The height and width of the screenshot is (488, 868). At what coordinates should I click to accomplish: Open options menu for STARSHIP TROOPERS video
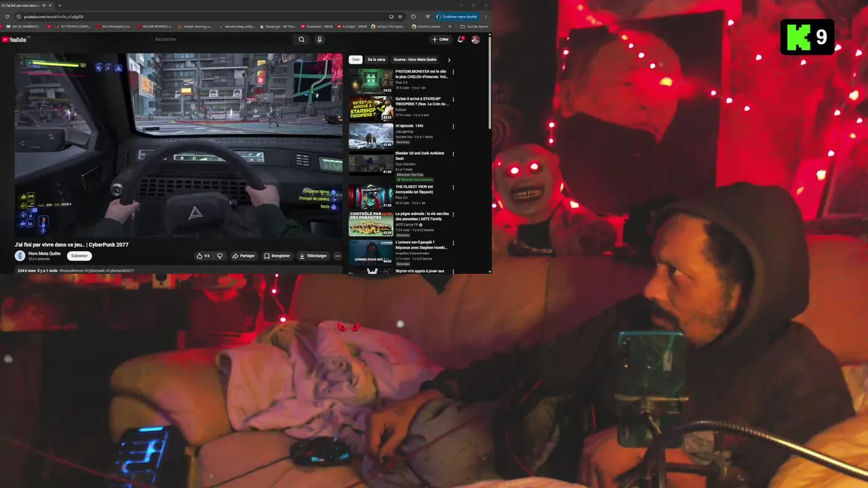click(453, 100)
